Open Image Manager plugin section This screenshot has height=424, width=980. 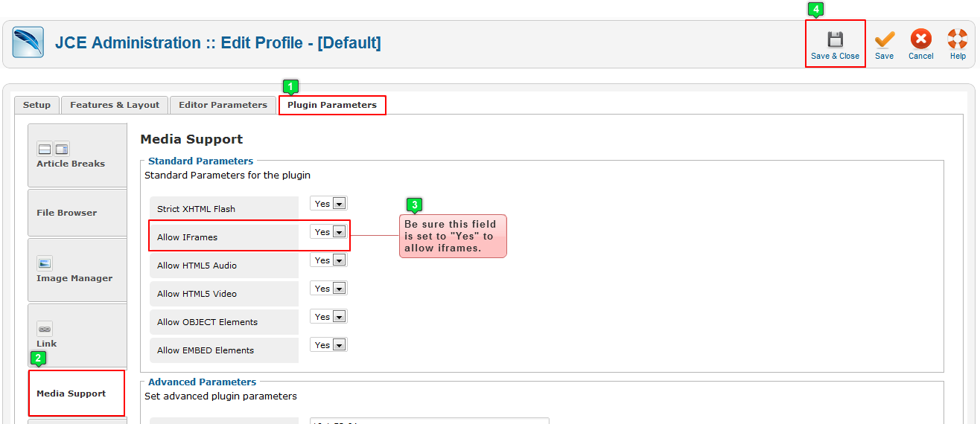click(x=77, y=270)
